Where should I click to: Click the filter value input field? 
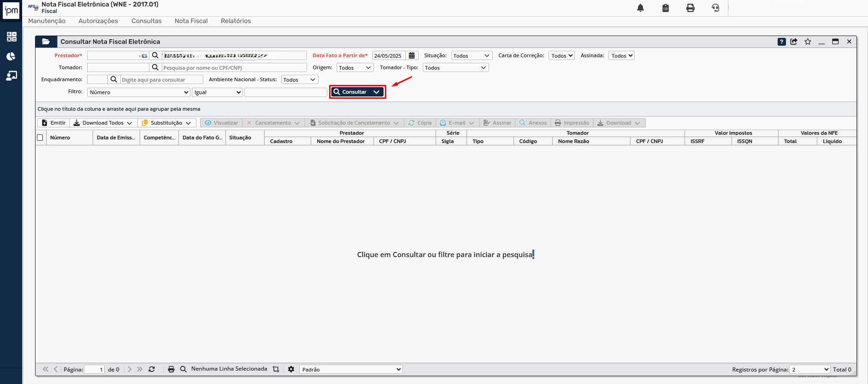click(x=286, y=92)
